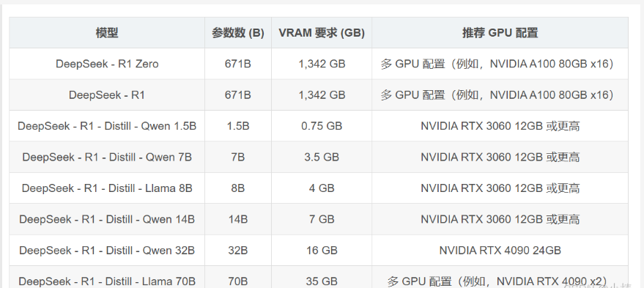
Task: Select the DeepSeek - R1 Zero cell
Action: pyautogui.click(x=107, y=64)
